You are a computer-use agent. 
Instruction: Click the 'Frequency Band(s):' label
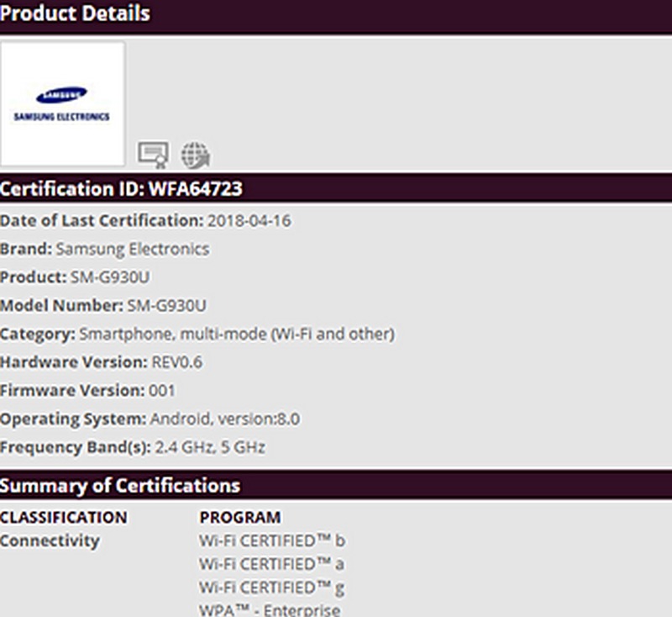[x=76, y=447]
